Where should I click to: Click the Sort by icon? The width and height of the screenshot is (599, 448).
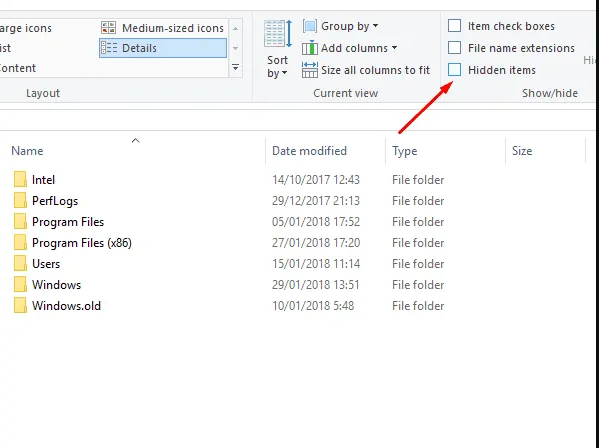point(278,34)
